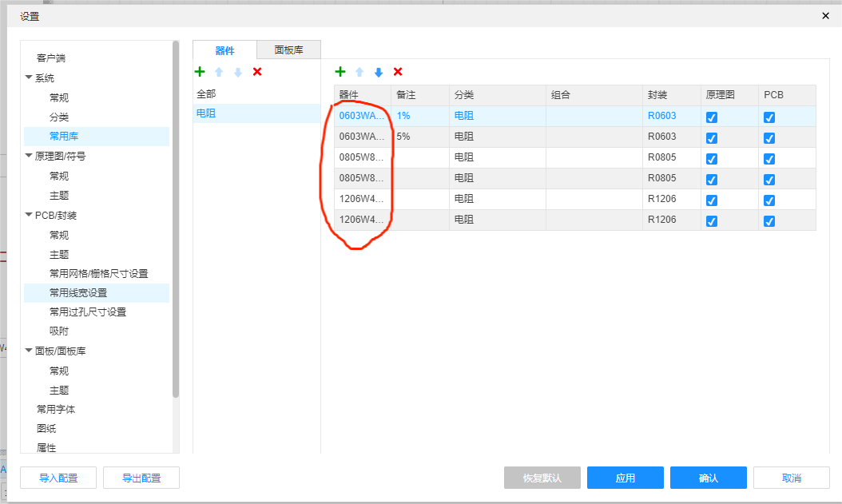This screenshot has height=504, width=842.
Task: Click green add icon above the device table
Action: (x=340, y=72)
